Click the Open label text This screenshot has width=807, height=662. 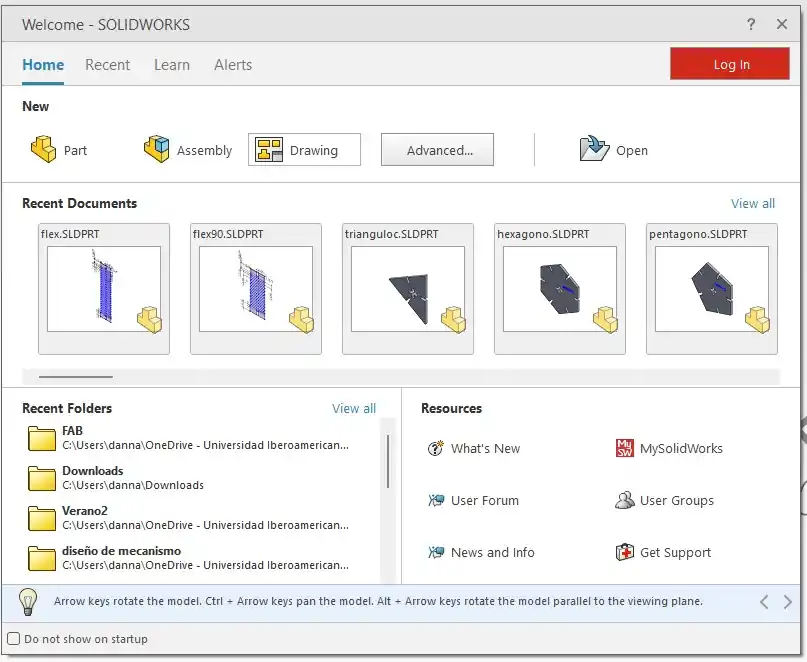click(x=632, y=150)
